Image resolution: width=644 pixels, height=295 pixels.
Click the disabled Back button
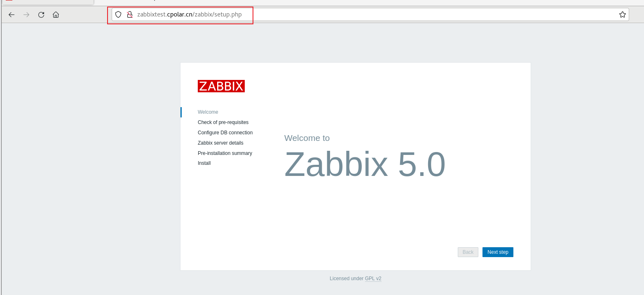(468, 252)
